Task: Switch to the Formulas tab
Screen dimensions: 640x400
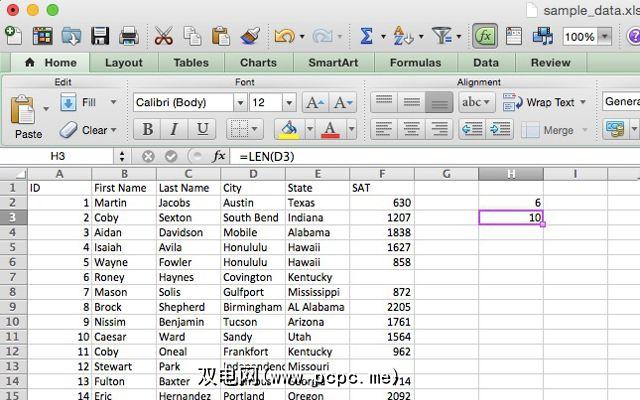Action: tap(416, 63)
